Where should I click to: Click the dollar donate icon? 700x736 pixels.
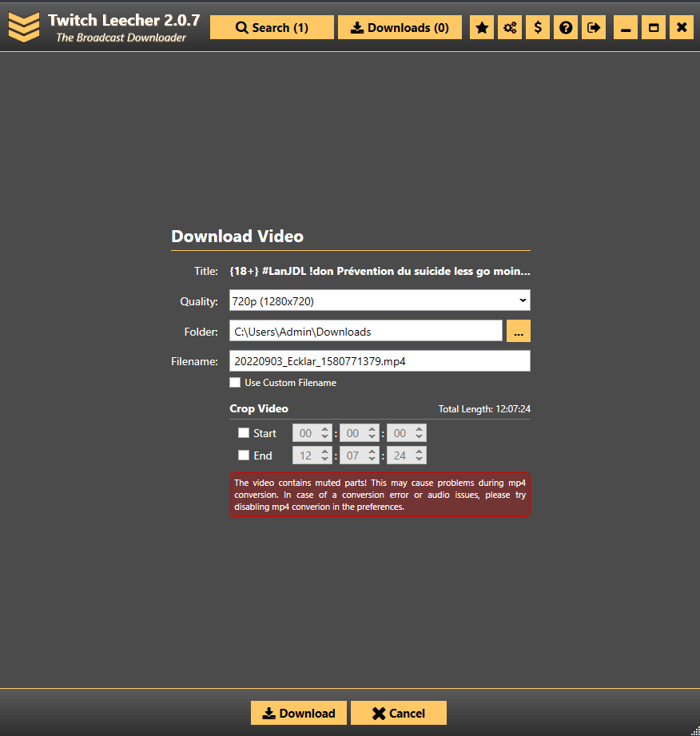click(x=538, y=28)
